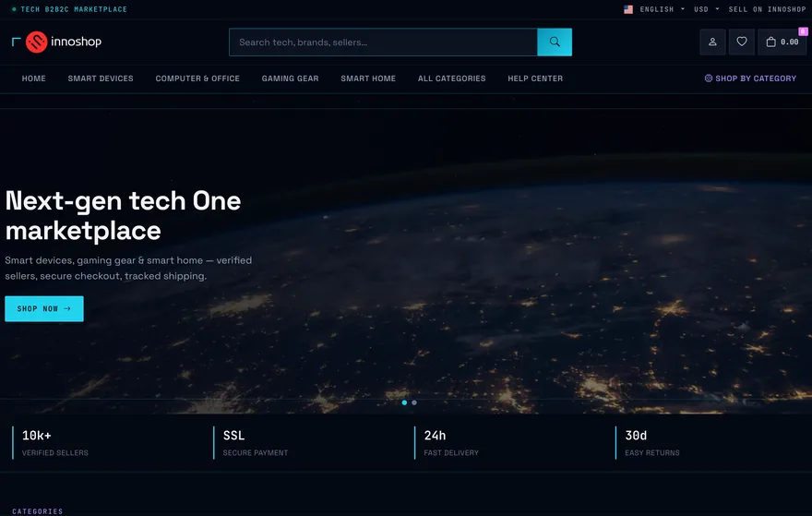
Task: Open Help Center menu item
Action: (535, 78)
